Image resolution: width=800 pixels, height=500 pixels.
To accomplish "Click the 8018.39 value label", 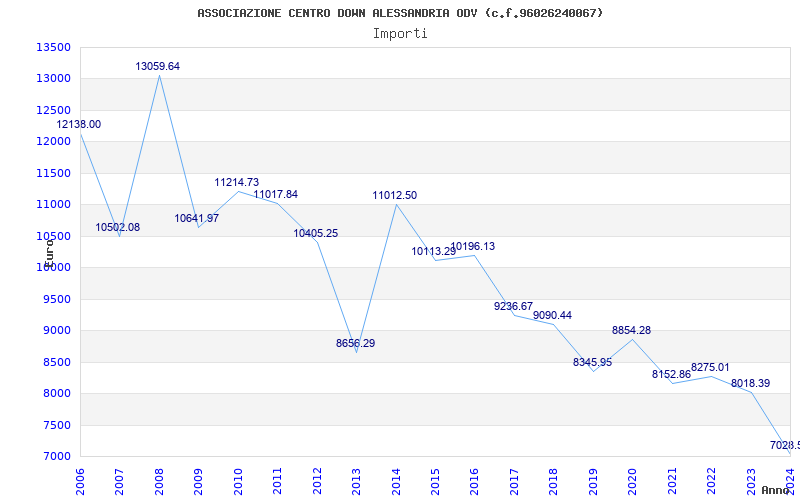I will pos(750,383).
